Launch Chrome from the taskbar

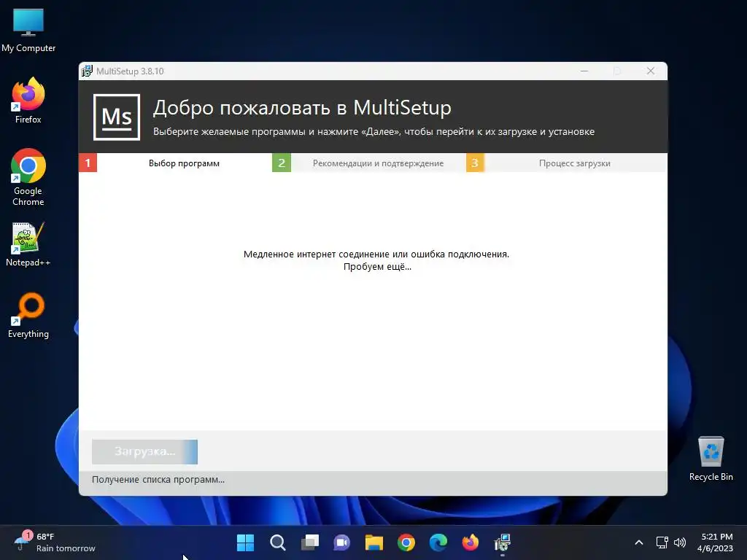tap(406, 542)
